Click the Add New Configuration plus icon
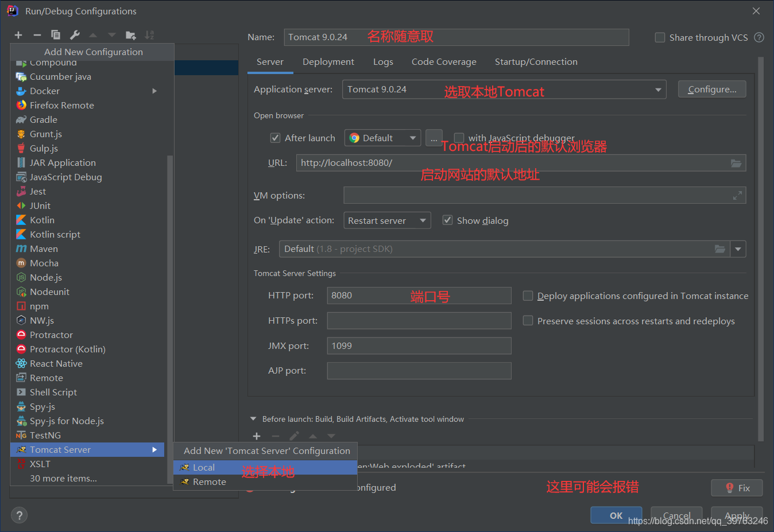Image resolution: width=774 pixels, height=532 pixels. click(18, 35)
